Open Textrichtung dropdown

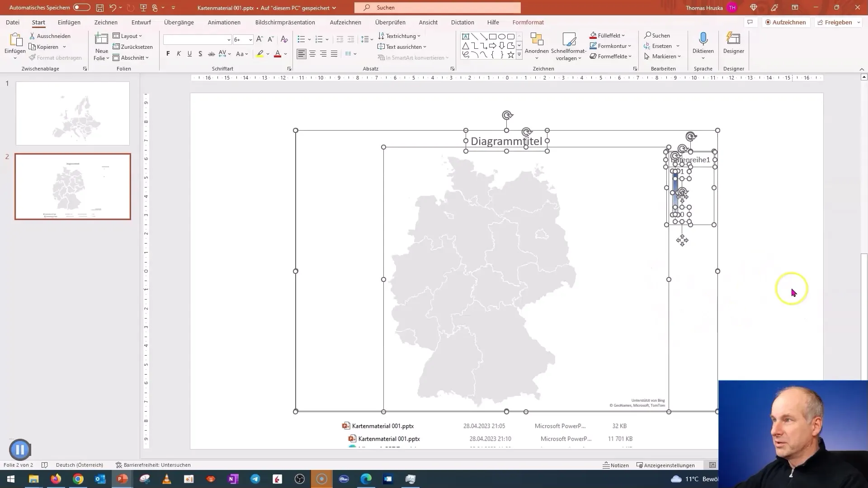coord(399,36)
